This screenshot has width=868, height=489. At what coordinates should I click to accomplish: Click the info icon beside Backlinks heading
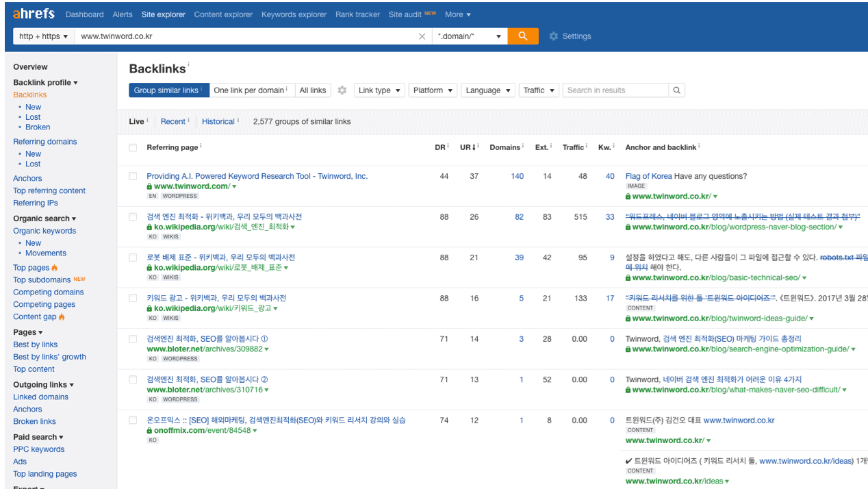[x=188, y=65]
